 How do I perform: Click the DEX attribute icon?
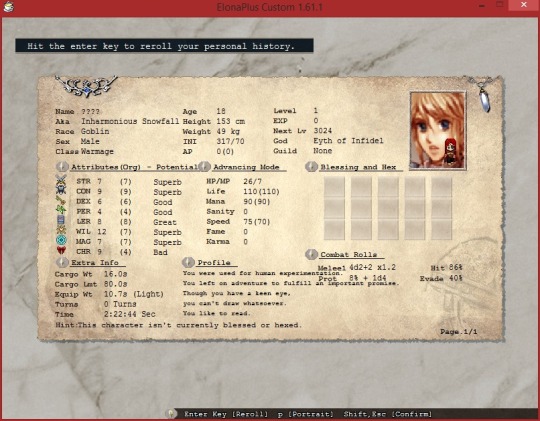click(61, 200)
